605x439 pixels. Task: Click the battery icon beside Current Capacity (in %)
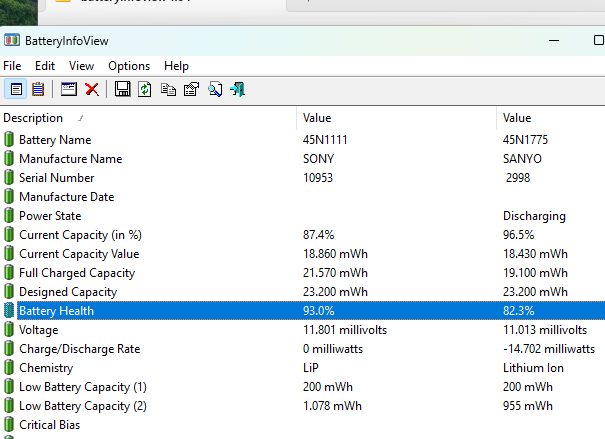[x=9, y=235]
